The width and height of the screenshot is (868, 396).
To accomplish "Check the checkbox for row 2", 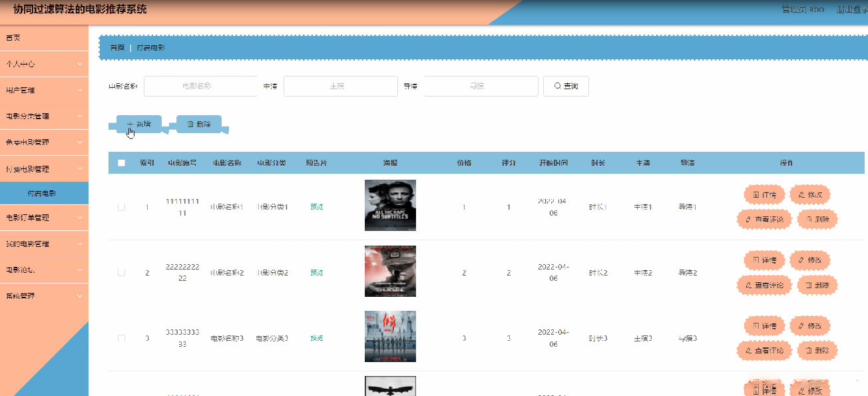I will (121, 273).
